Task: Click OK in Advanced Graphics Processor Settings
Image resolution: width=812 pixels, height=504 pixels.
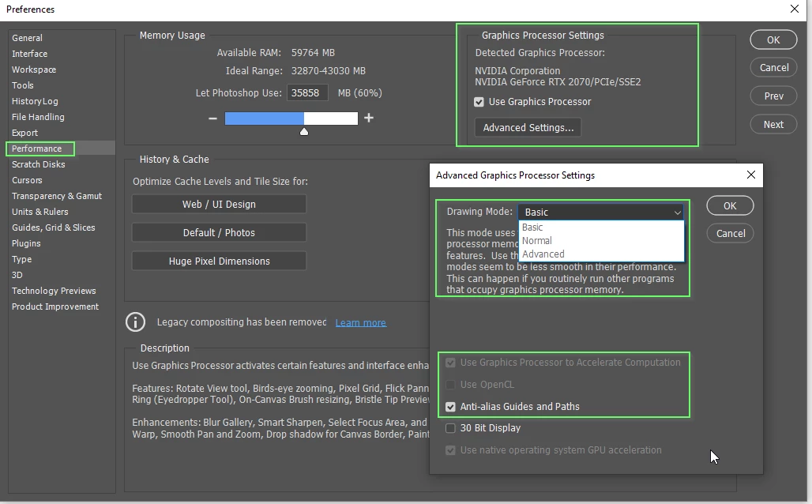Action: click(x=730, y=205)
